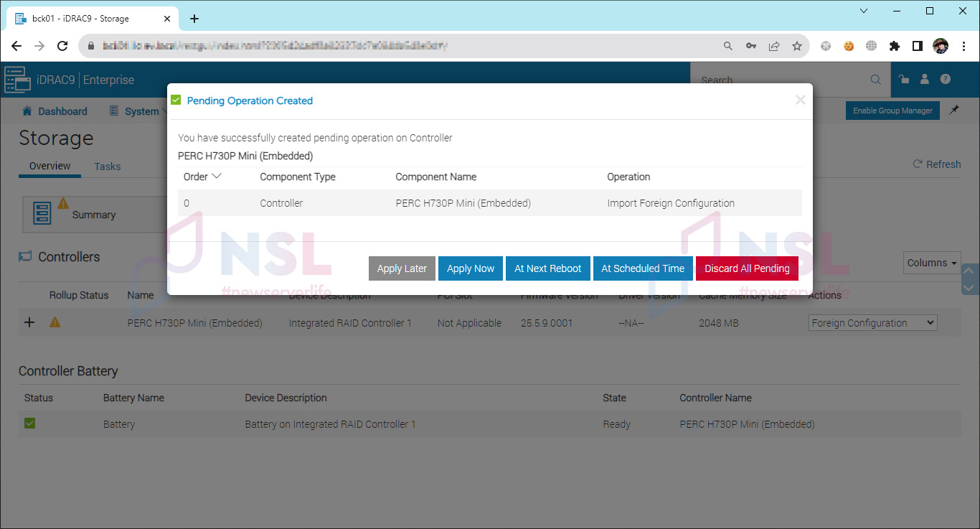Click the 2048 MB cache size cell

(719, 323)
